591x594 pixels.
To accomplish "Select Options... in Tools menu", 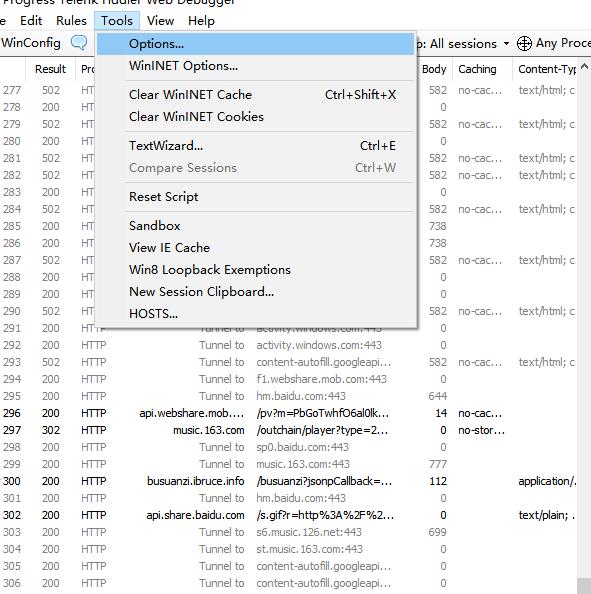I will click(256, 44).
